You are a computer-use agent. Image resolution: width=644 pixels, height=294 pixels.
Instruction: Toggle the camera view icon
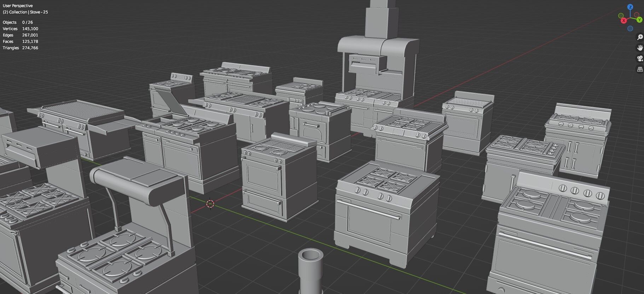pyautogui.click(x=640, y=58)
